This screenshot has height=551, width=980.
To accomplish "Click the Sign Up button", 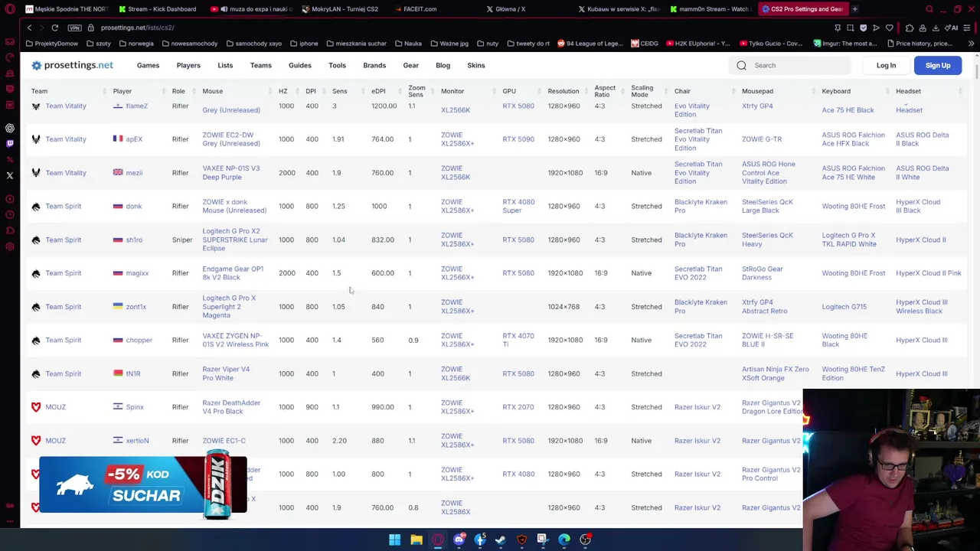I will pyautogui.click(x=938, y=65).
